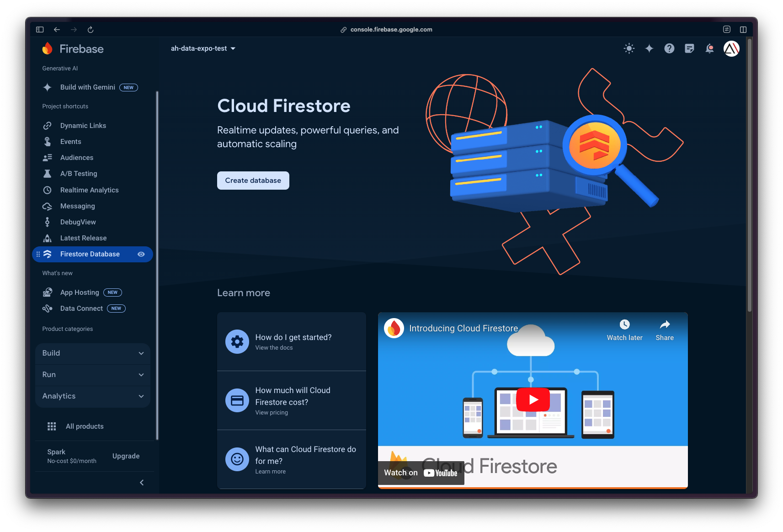The width and height of the screenshot is (783, 532).
Task: Click the Firebase flame logo
Action: point(47,48)
